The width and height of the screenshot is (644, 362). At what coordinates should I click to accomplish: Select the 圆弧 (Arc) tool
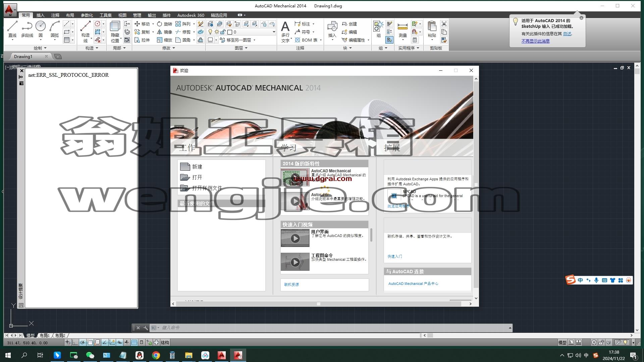[x=55, y=29]
